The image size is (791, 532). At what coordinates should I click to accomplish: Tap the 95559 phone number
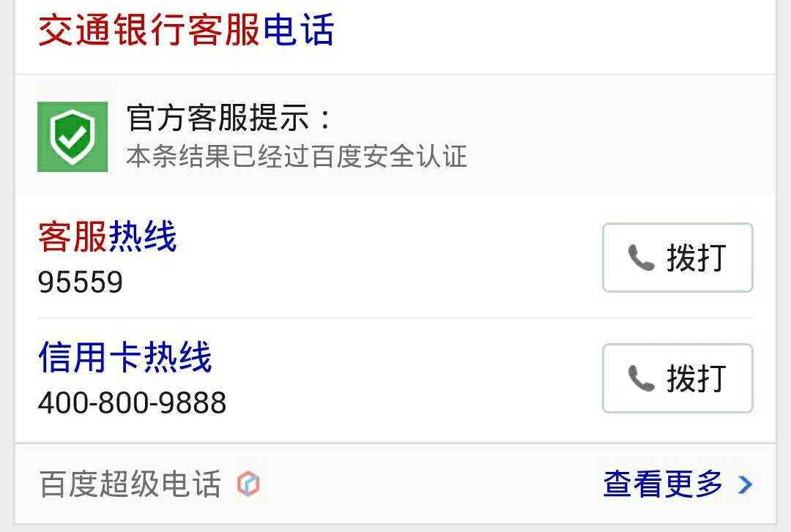click(x=81, y=282)
